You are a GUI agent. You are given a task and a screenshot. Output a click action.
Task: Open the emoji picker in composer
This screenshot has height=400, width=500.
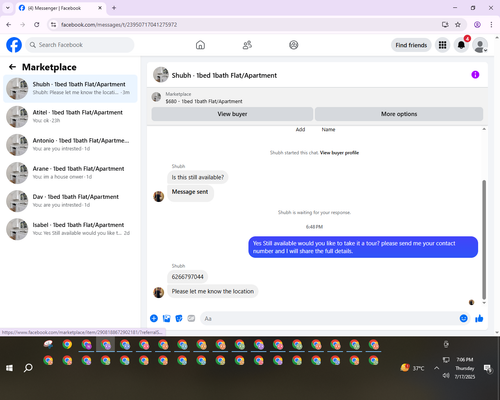tap(464, 318)
